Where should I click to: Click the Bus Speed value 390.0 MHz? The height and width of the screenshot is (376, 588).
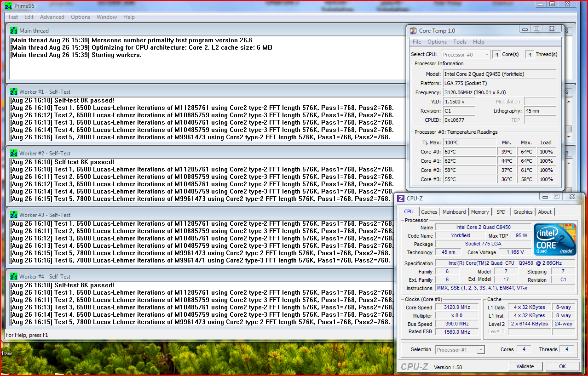[x=457, y=324]
